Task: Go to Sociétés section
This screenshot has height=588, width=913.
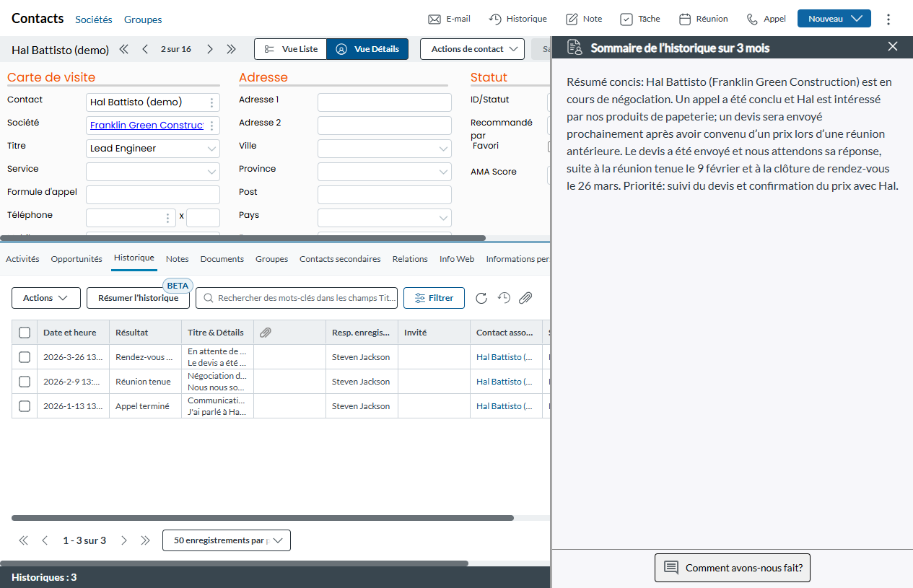Action: pyautogui.click(x=94, y=19)
